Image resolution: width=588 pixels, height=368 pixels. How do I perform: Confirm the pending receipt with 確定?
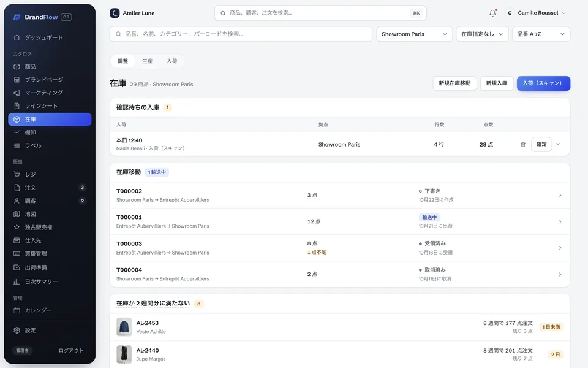pos(541,144)
